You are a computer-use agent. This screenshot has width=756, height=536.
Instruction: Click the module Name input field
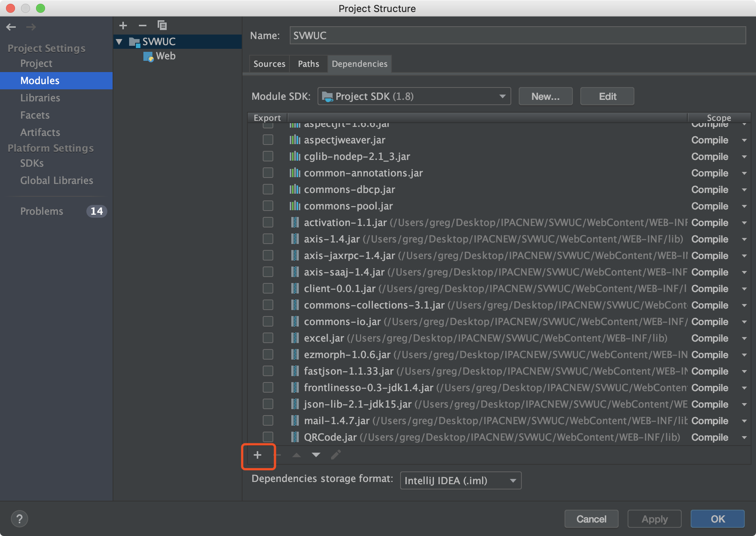(x=518, y=36)
